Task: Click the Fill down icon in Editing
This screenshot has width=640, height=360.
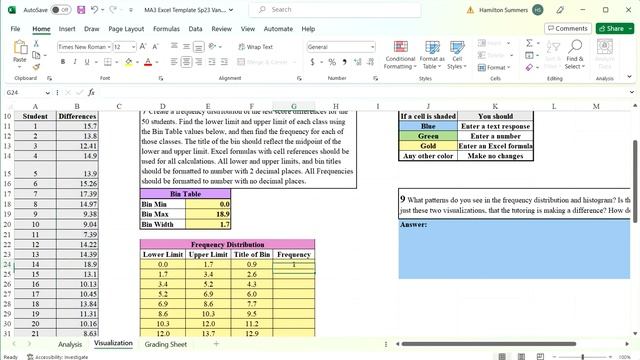Action: click(529, 55)
